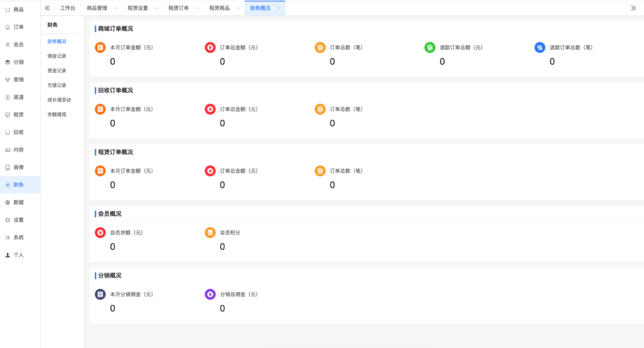Screen dimensions: 644x348
Task: Open 余额提现 in submenu
Action: coord(57,115)
